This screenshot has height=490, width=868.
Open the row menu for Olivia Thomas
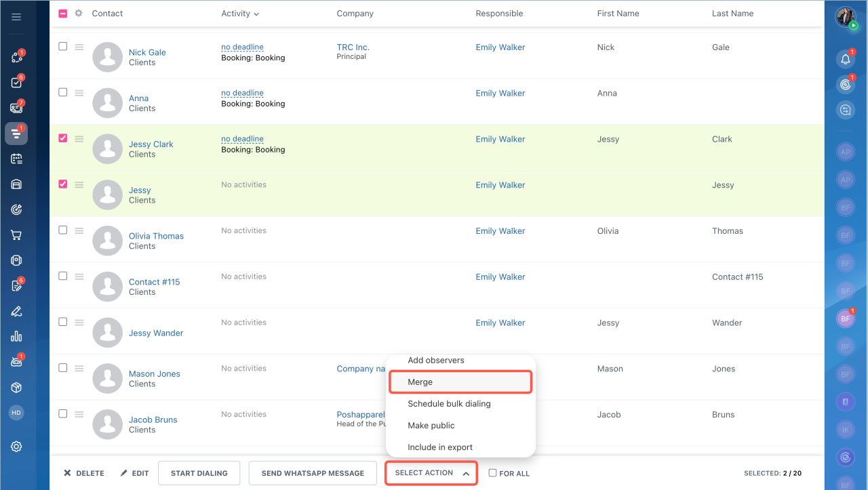tap(79, 231)
